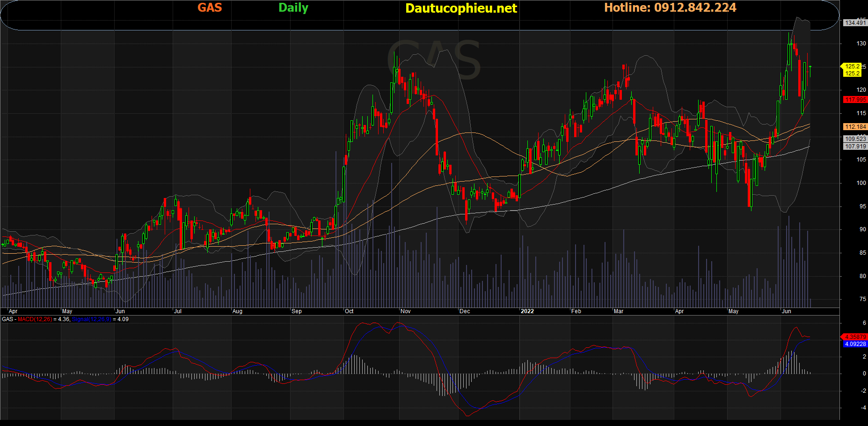
Task: Click the 100 price axis label
Action: pos(861,183)
